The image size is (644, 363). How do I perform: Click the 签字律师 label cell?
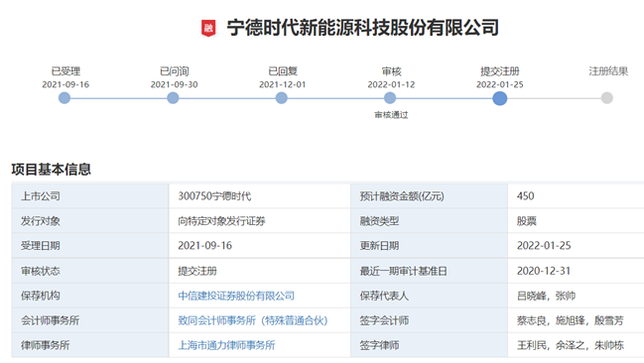pos(430,345)
